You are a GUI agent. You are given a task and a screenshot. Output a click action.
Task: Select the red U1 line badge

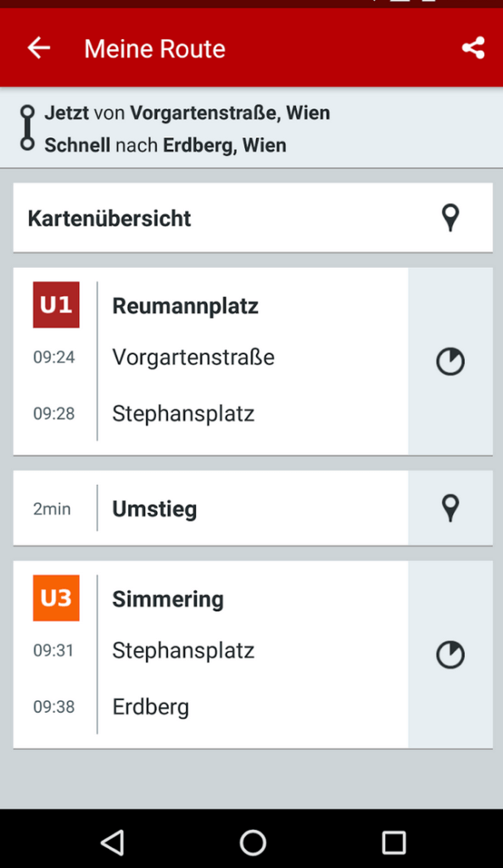point(56,305)
